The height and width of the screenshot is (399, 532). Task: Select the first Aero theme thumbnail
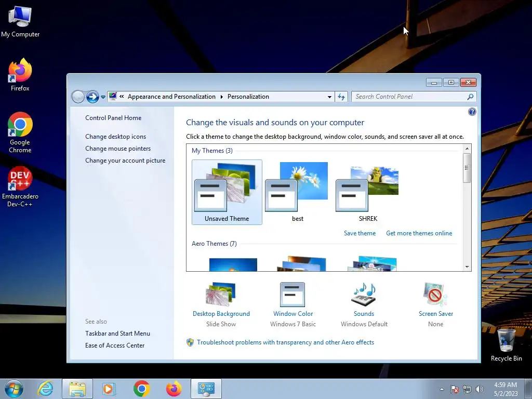[x=233, y=264]
